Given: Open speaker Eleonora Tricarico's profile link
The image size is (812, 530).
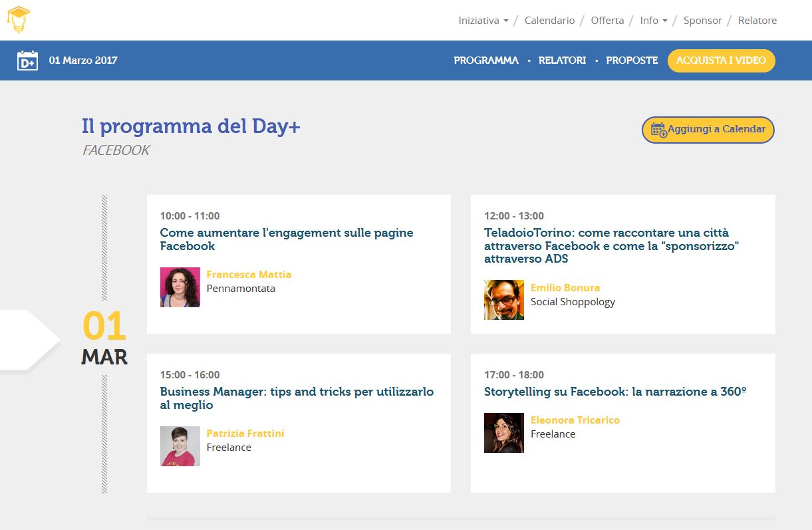Looking at the screenshot, I should point(575,420).
